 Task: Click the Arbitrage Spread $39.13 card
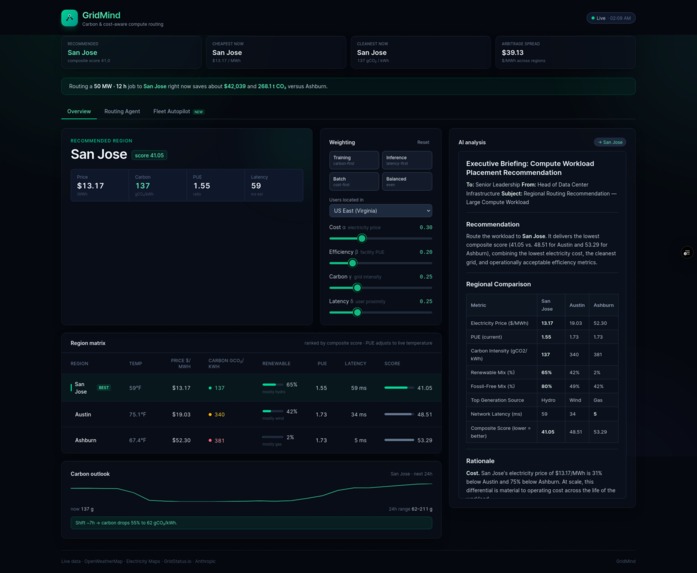565,52
